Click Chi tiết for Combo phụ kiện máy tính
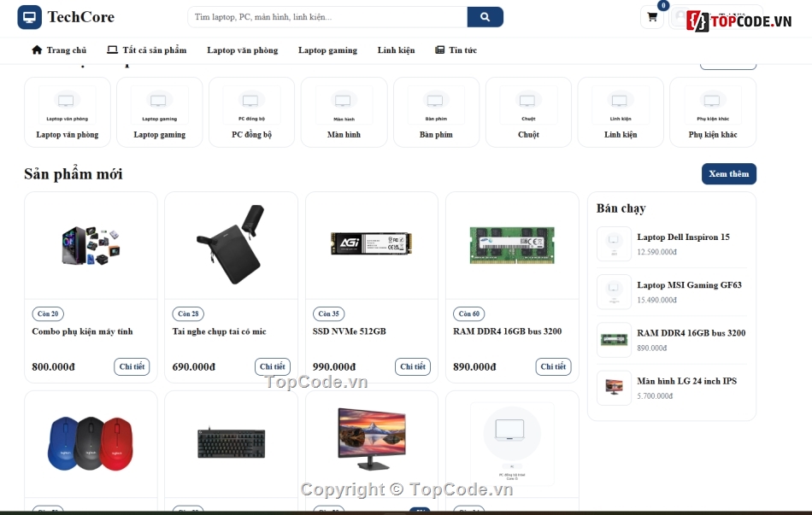 coord(132,366)
